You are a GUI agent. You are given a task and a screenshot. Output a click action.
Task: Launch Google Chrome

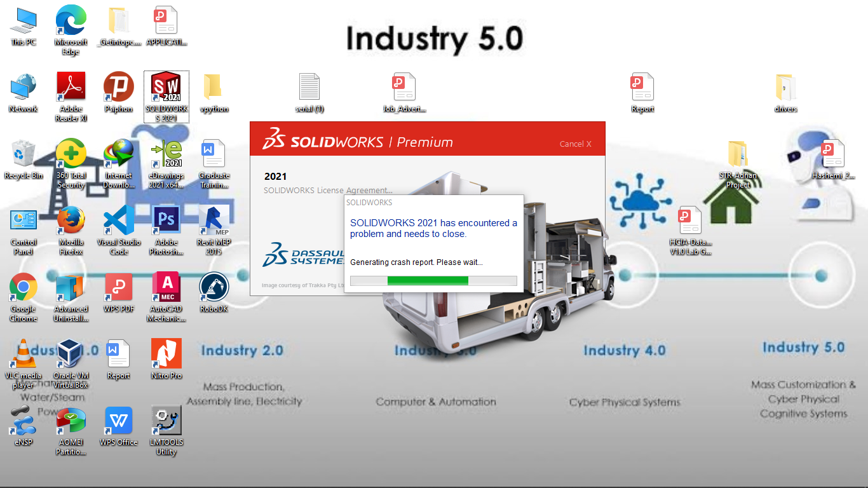point(24,297)
